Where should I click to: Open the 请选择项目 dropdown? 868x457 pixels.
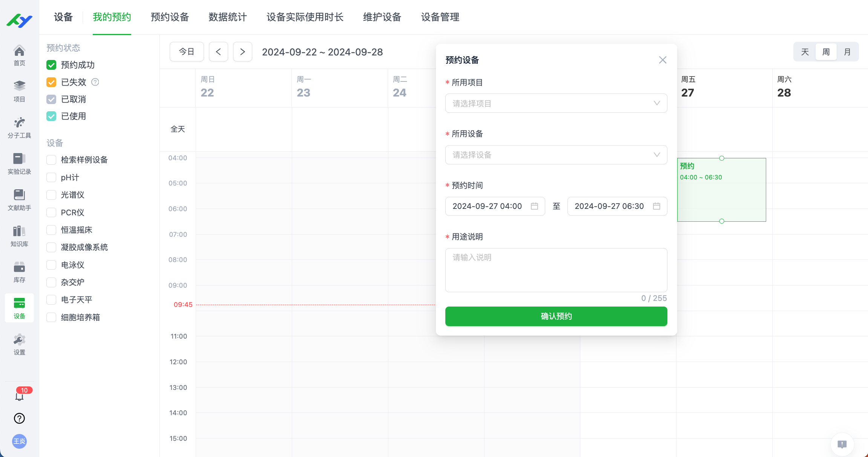pos(556,103)
